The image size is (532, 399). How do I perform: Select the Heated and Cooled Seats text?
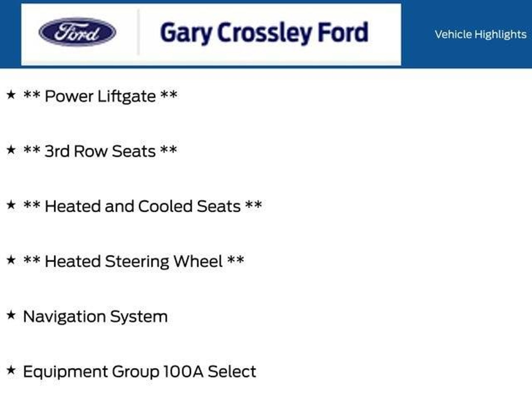point(143,206)
